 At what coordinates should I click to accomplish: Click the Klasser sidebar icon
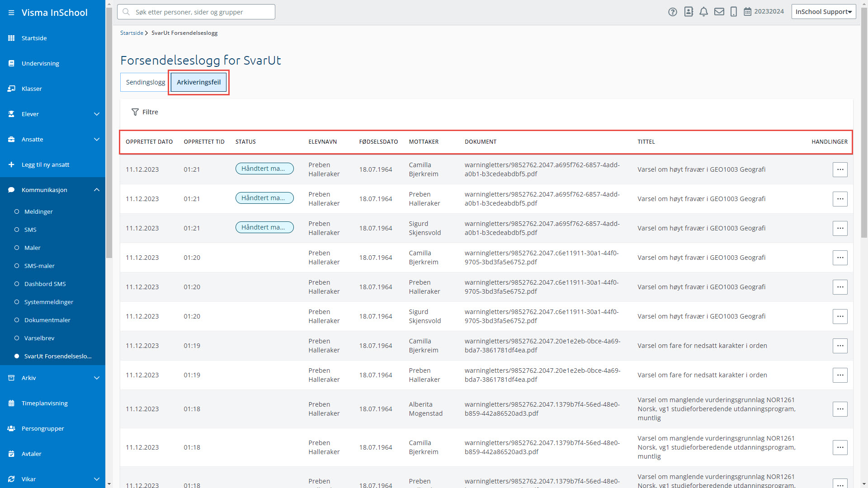click(x=11, y=89)
